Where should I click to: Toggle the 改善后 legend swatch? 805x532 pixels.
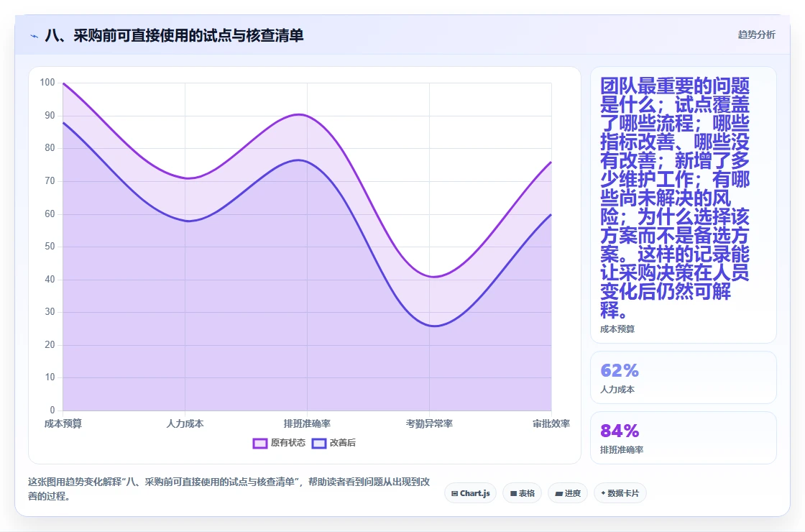point(319,443)
